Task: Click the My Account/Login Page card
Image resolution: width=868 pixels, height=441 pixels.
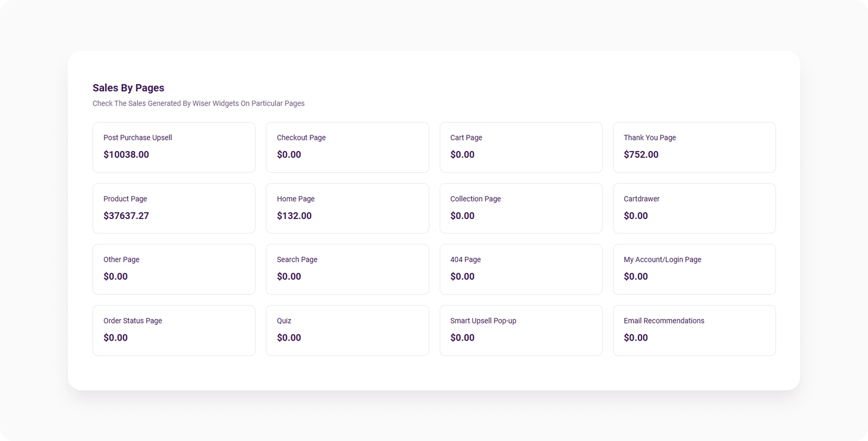Action: 694,269
